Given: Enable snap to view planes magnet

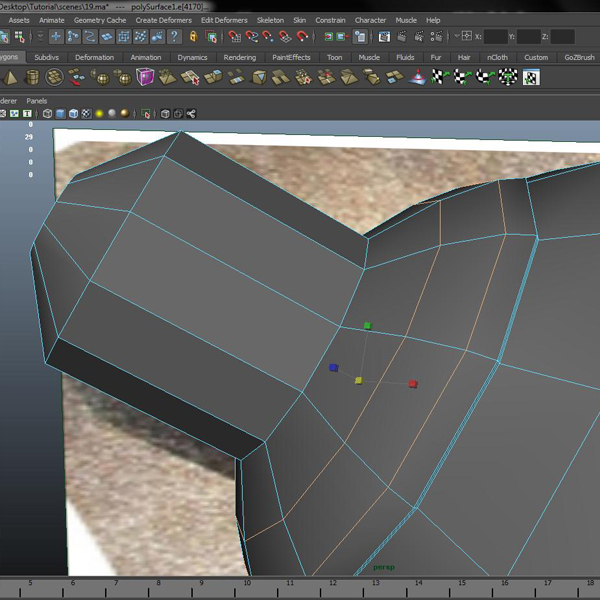Looking at the screenshot, I should tap(285, 37).
